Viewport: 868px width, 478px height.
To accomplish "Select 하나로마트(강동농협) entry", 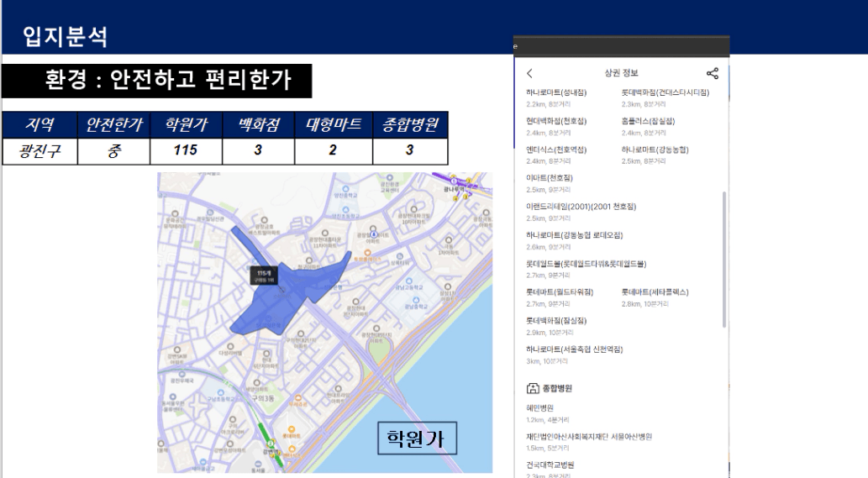I will [x=655, y=155].
